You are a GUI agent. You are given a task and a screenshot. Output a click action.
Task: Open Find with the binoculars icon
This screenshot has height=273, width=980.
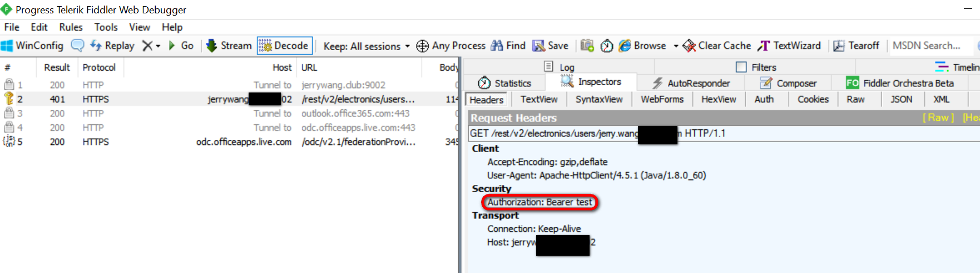497,46
